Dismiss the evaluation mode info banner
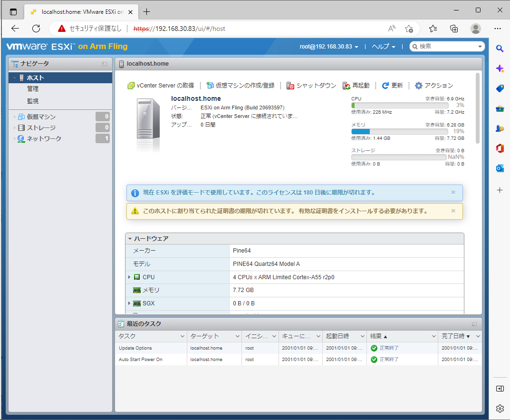Viewport: 510px width, 420px height. tap(453, 193)
